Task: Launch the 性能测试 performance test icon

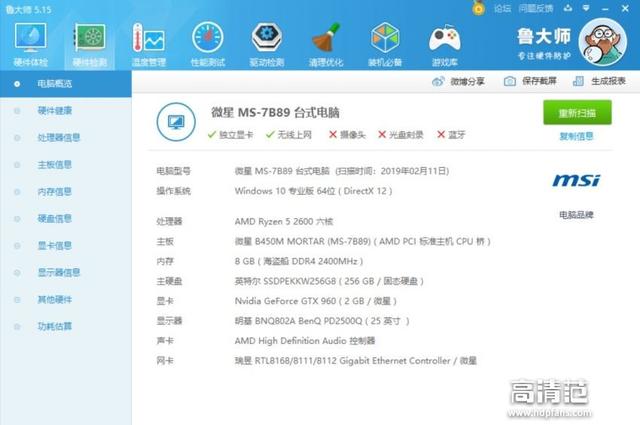Action: coord(208,45)
